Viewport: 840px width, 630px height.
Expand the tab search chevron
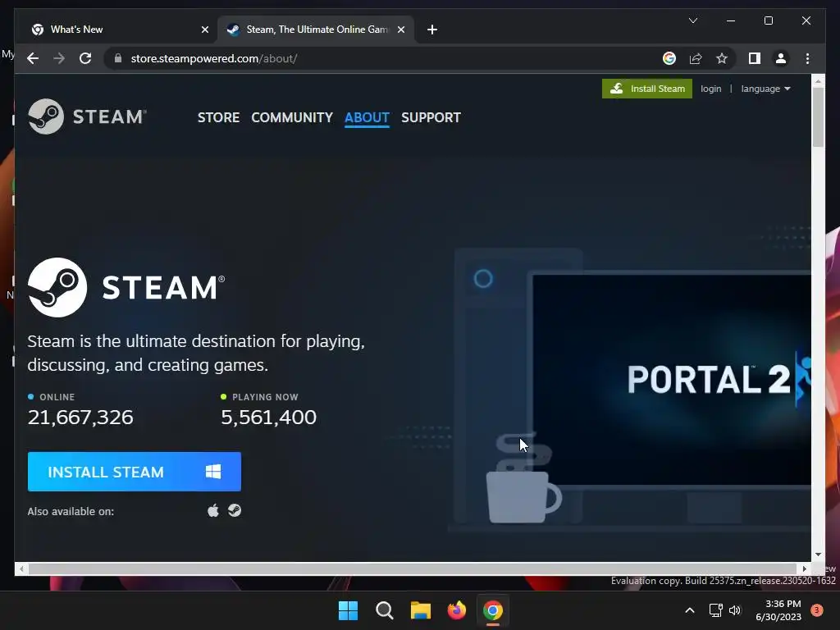click(692, 21)
